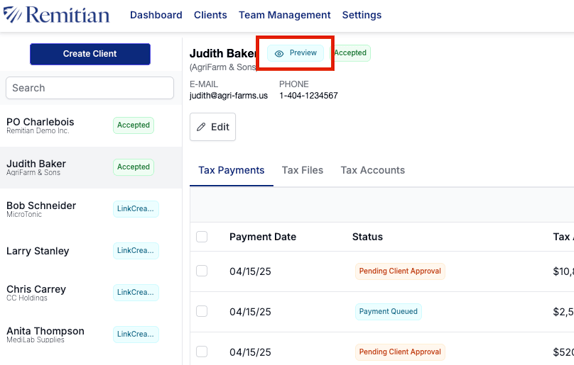Screen dimensions: 574x365
Task: Click LinkCrea... badge for Anita Thompson
Action: click(136, 334)
